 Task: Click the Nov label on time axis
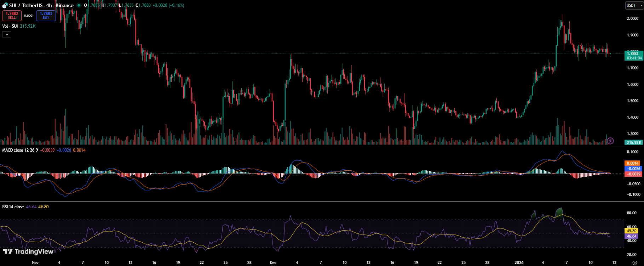35,262
